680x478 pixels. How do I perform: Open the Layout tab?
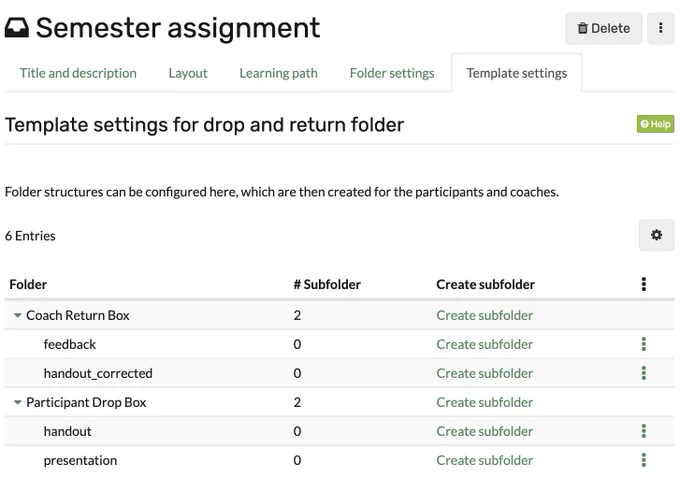point(188,73)
